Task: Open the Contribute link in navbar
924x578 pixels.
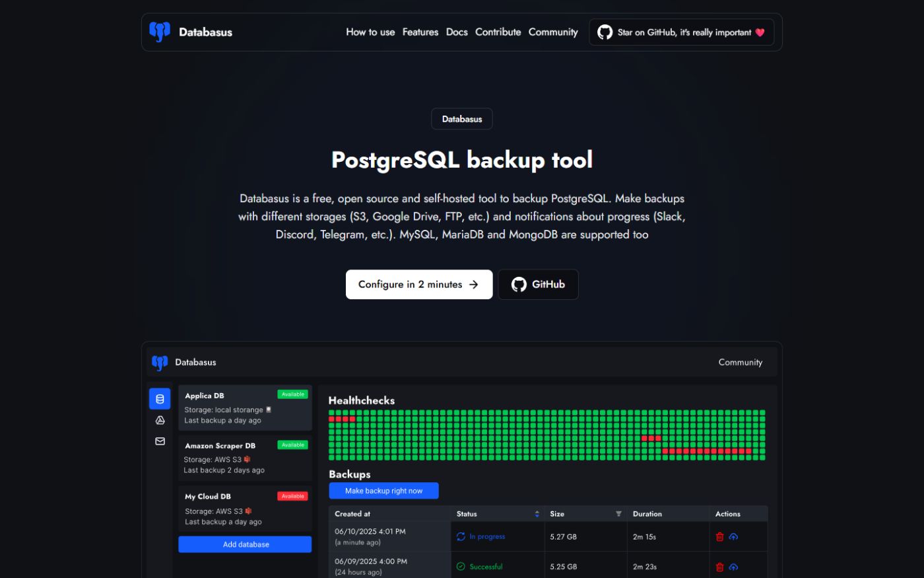Action: 498,32
